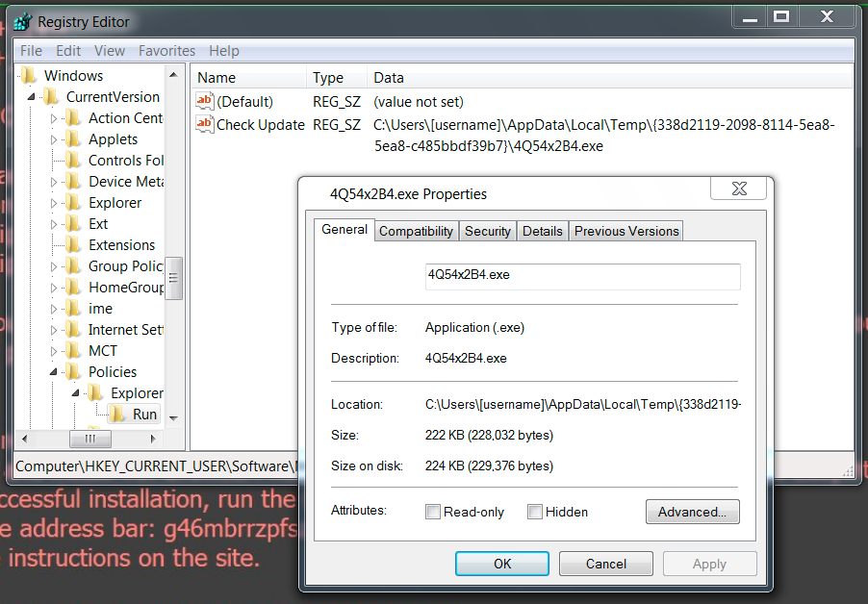Image resolution: width=868 pixels, height=604 pixels.
Task: Click the ime folder icon
Action: [x=73, y=309]
